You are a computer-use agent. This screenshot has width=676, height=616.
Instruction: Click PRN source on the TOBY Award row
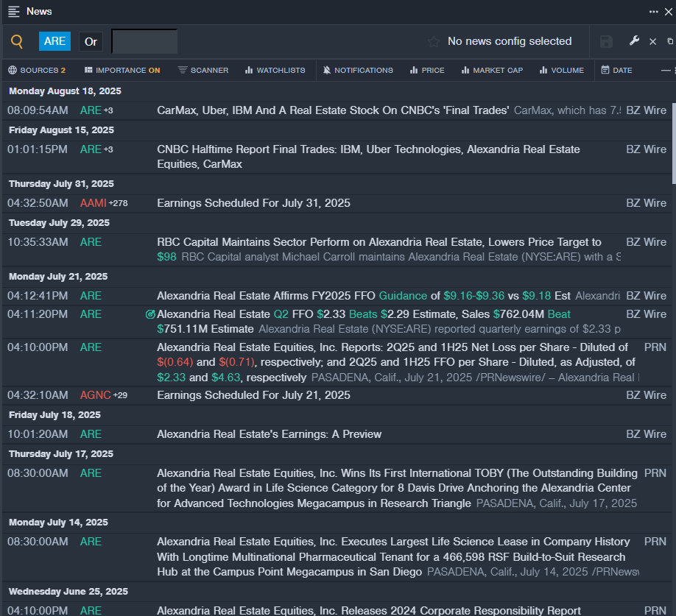655,473
